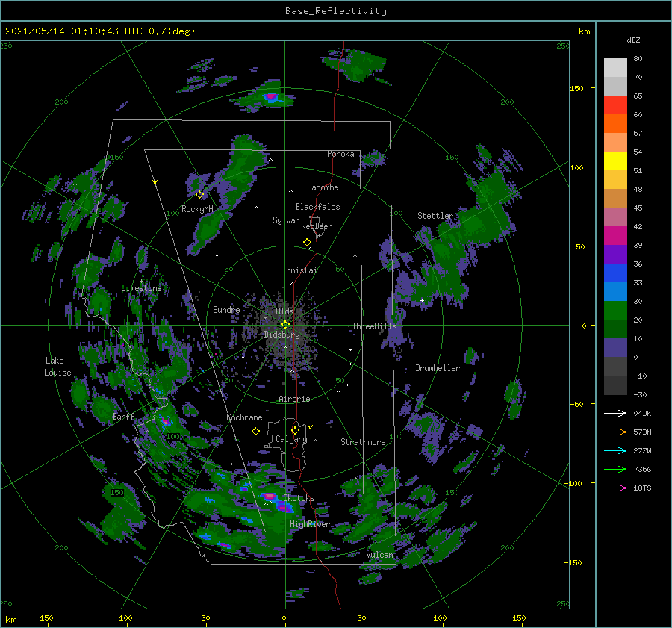Screen dimensions: 672x628
Task: Click the Airdrie city label
Action: click(294, 399)
